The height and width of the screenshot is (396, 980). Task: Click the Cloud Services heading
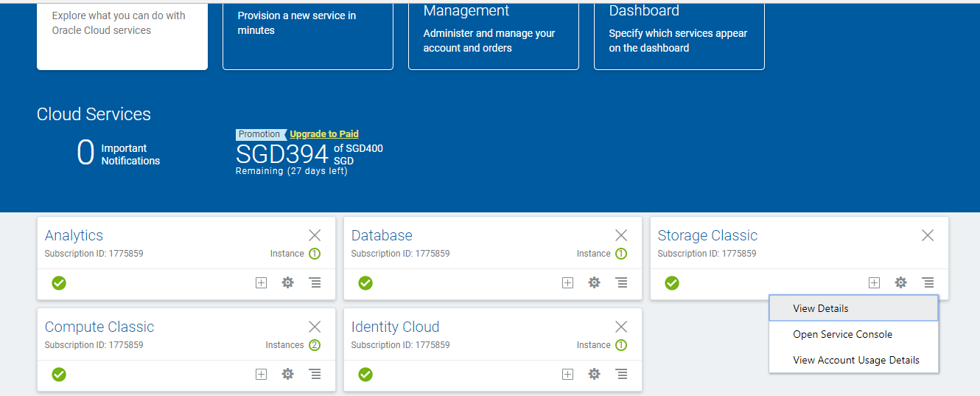tap(94, 114)
